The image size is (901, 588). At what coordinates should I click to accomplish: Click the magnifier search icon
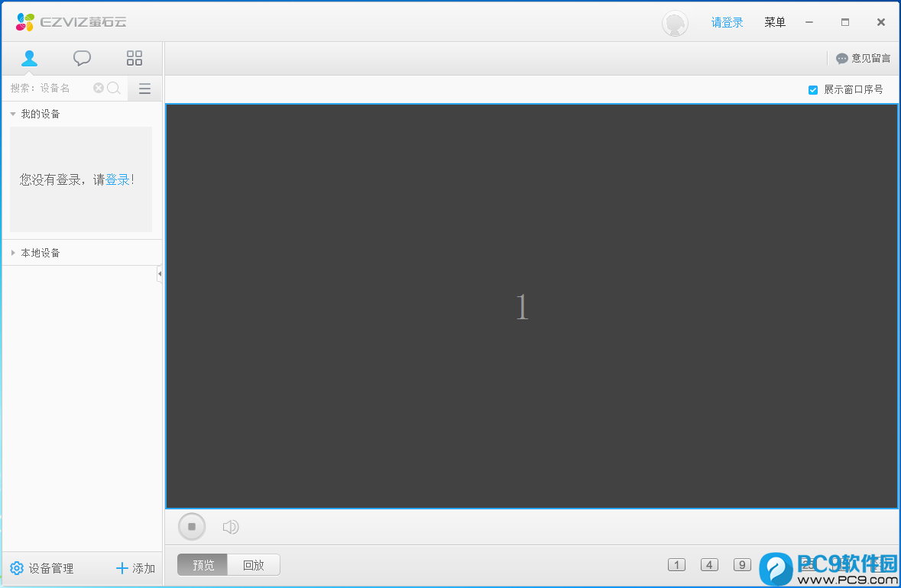114,88
